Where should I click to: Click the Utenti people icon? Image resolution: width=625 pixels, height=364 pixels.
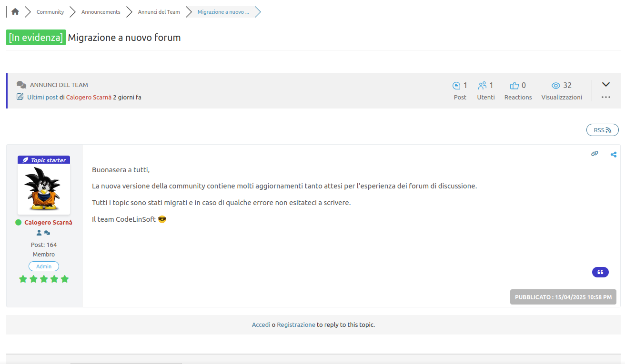[x=482, y=86]
